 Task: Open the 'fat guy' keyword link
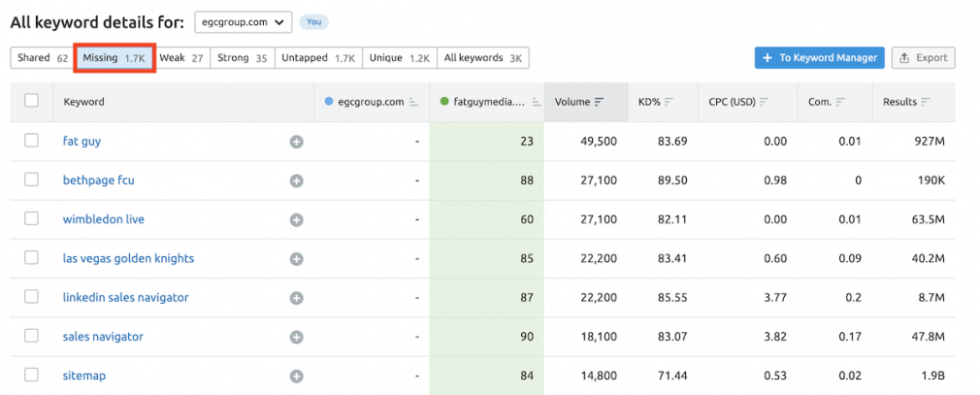point(82,142)
